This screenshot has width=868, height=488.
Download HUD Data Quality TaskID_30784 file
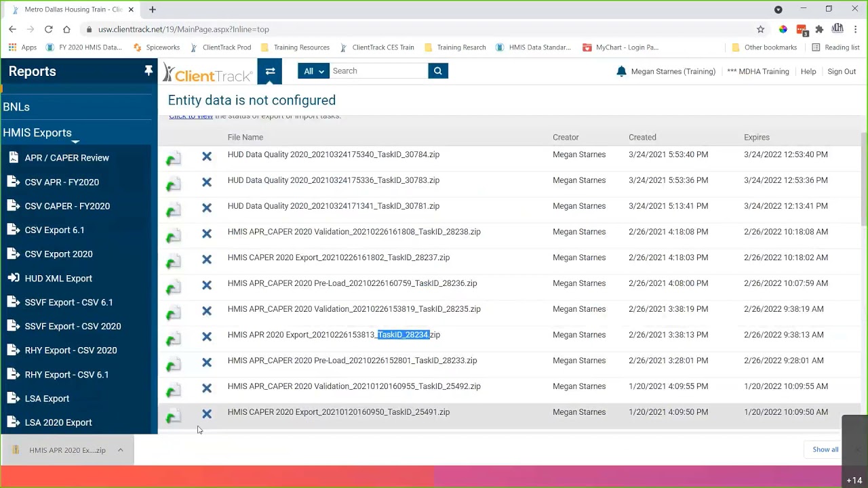[x=174, y=159]
